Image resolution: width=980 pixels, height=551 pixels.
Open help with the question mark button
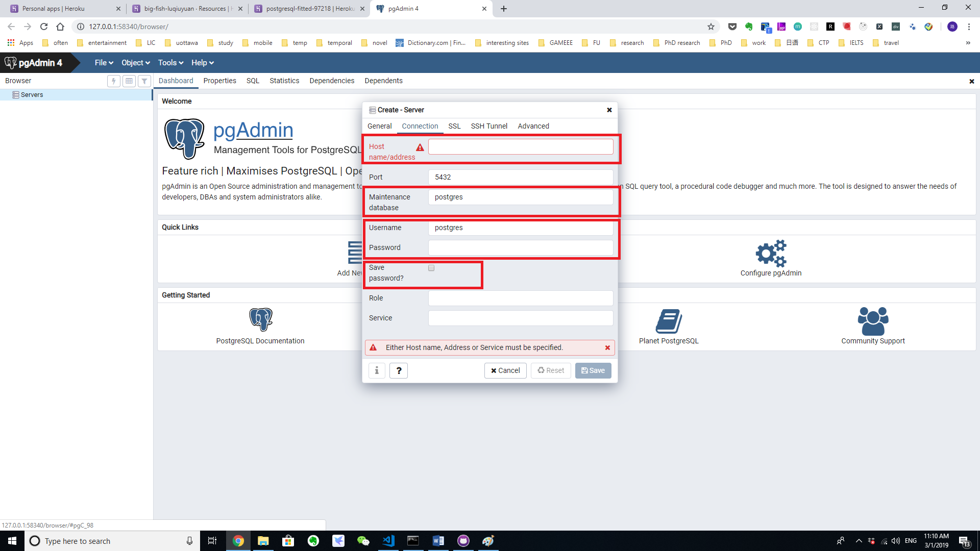(x=399, y=370)
